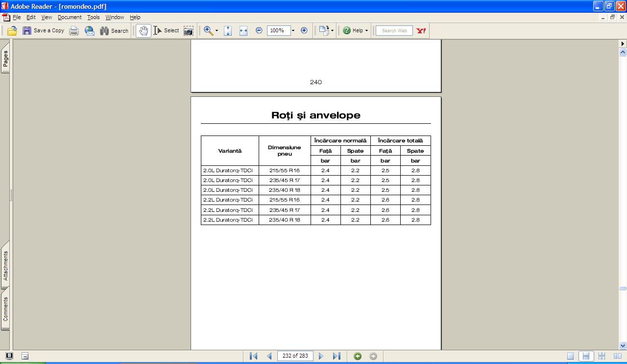The image size is (627, 364).
Task: Click the Open file folder icon
Action: pyautogui.click(x=12, y=31)
